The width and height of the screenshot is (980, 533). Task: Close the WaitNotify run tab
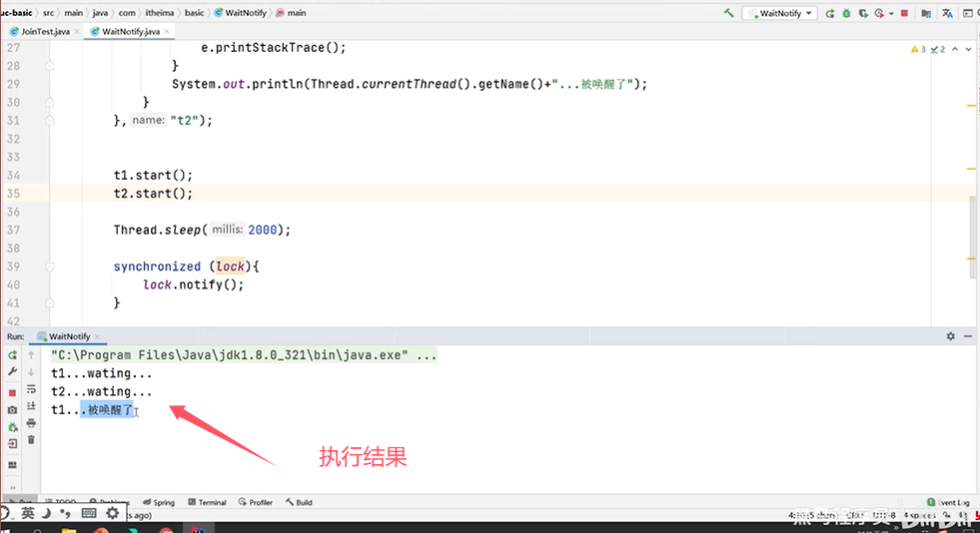point(98,336)
